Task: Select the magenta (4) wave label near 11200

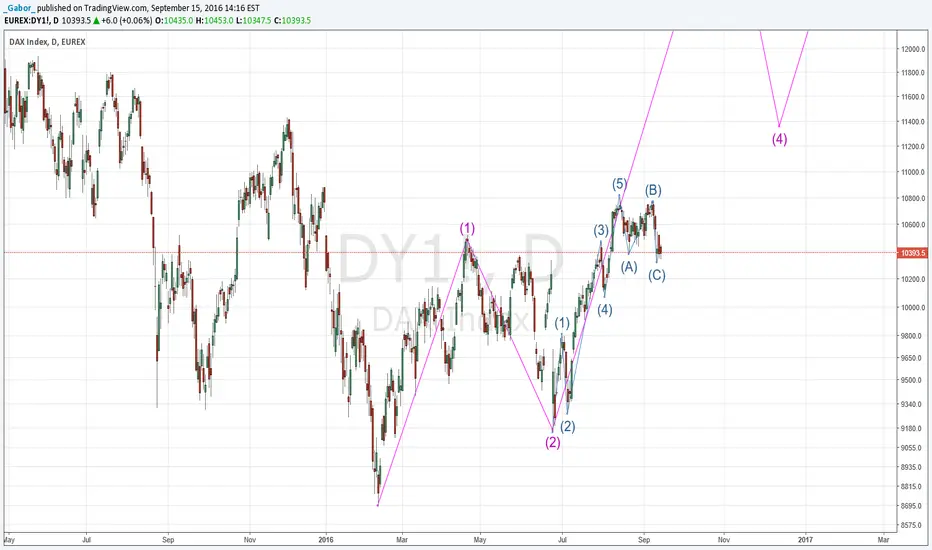Action: 779,139
